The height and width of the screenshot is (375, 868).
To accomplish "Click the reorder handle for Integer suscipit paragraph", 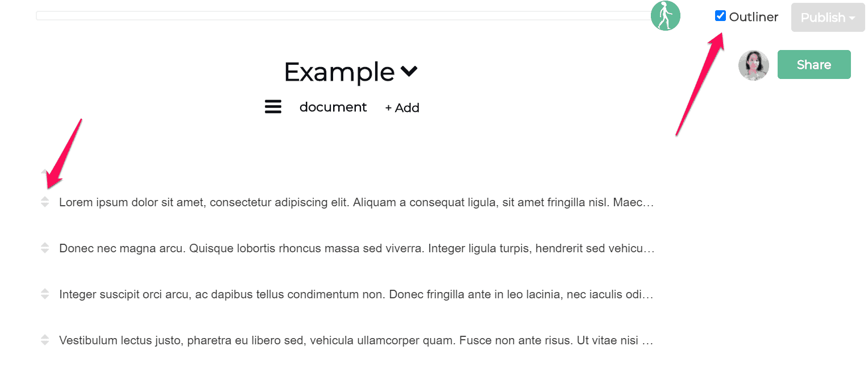I will [45, 294].
